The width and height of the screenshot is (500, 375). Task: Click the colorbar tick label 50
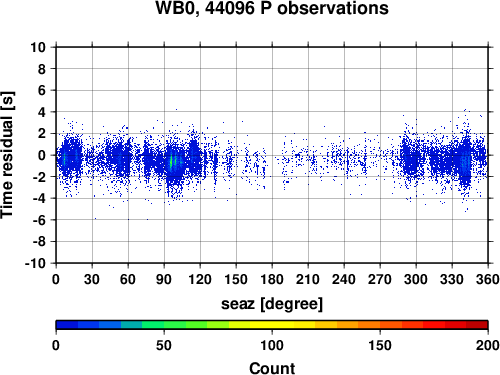click(164, 345)
